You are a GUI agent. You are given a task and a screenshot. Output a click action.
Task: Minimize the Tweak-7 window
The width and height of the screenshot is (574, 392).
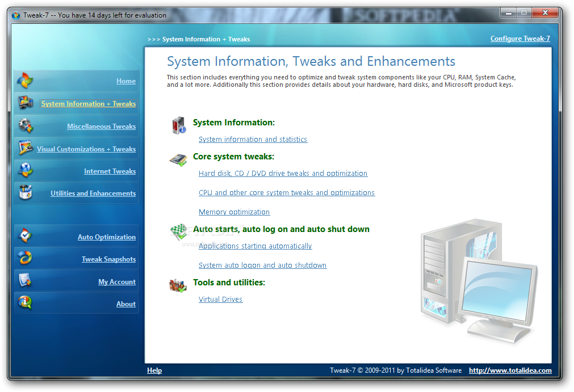click(x=509, y=13)
